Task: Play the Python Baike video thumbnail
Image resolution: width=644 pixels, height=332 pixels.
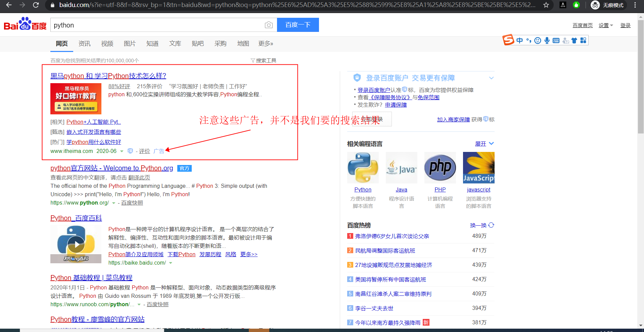Action: pyautogui.click(x=76, y=244)
